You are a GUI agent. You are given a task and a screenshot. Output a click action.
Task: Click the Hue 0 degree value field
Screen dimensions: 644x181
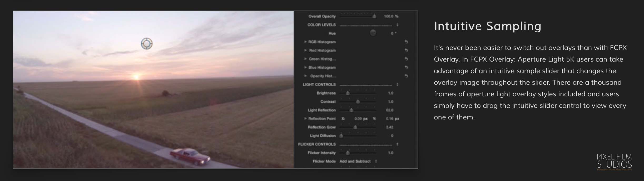coord(394,33)
